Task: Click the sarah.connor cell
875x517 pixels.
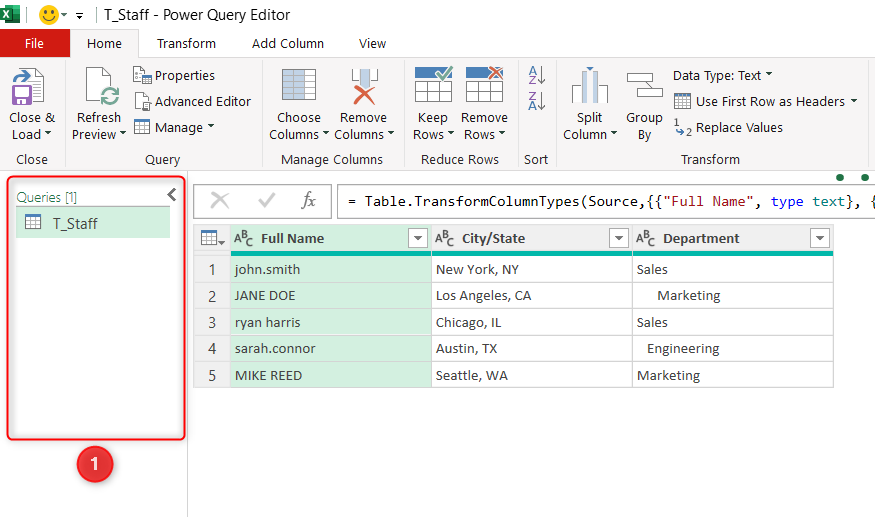Action: pos(331,348)
